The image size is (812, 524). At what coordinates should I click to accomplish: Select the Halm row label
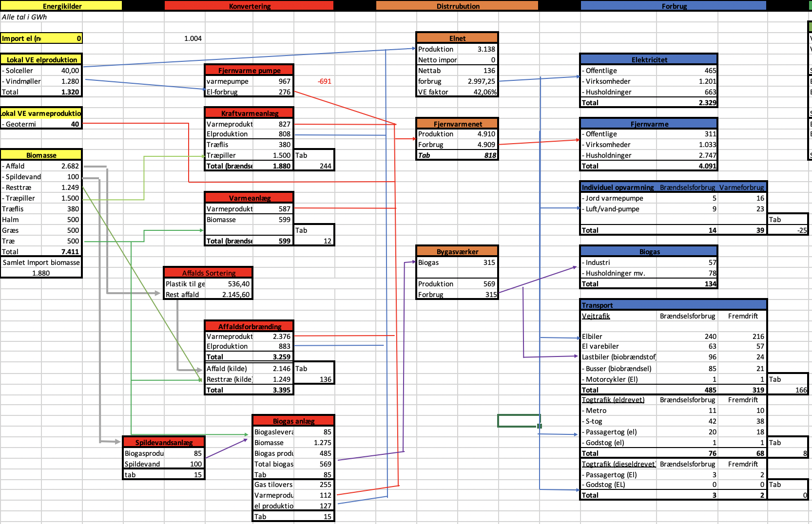[10, 220]
